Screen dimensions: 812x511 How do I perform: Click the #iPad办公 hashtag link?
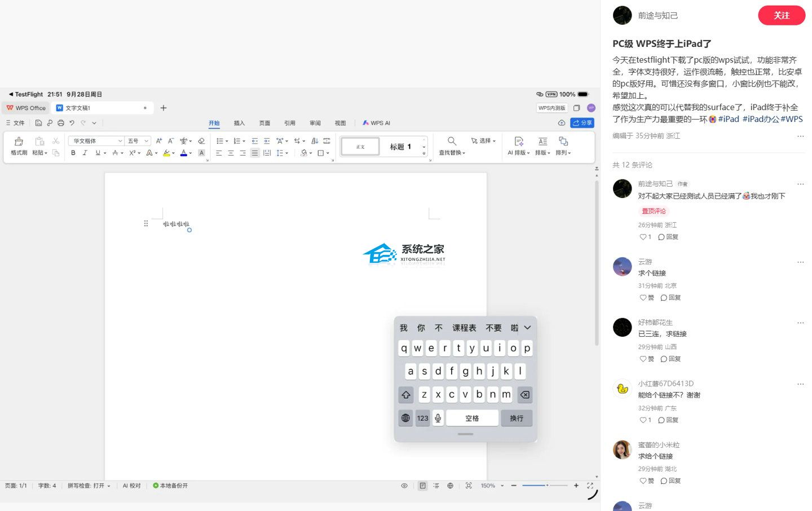[x=761, y=119]
